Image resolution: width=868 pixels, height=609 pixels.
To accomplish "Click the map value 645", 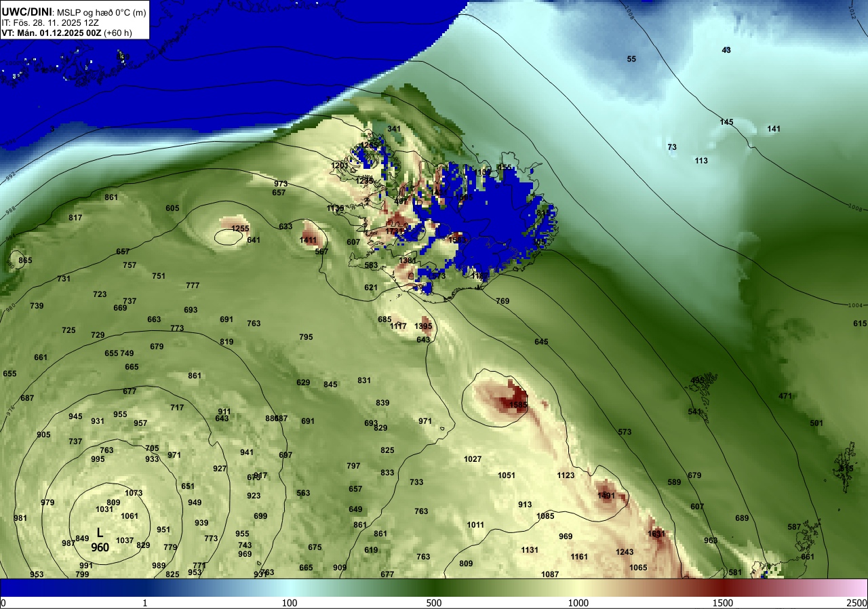I will (541, 342).
